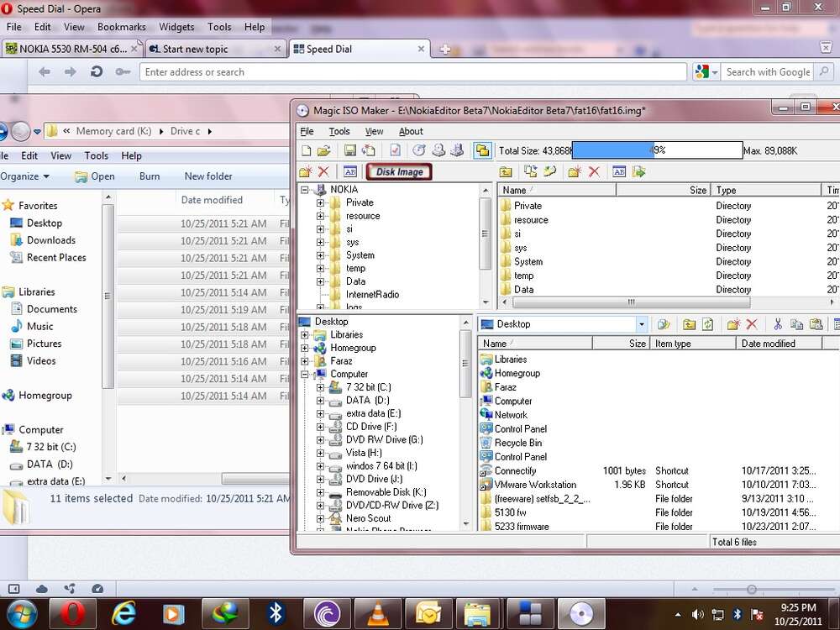Click New folder in Explorer window

208,176
